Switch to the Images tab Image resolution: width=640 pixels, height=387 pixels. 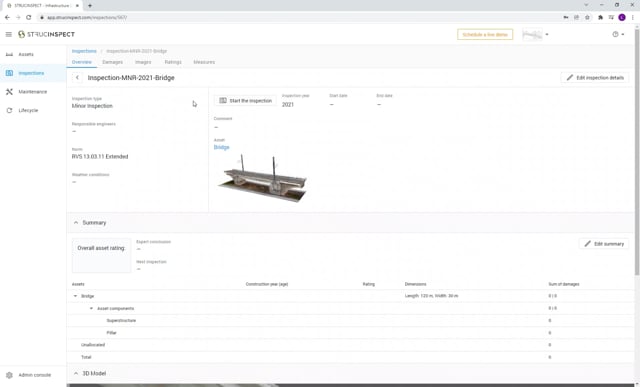[x=143, y=62]
